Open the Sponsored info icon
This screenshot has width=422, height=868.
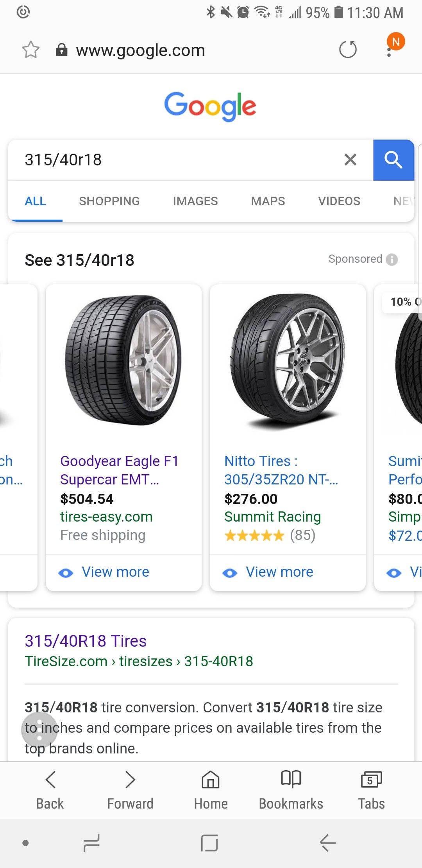(392, 260)
